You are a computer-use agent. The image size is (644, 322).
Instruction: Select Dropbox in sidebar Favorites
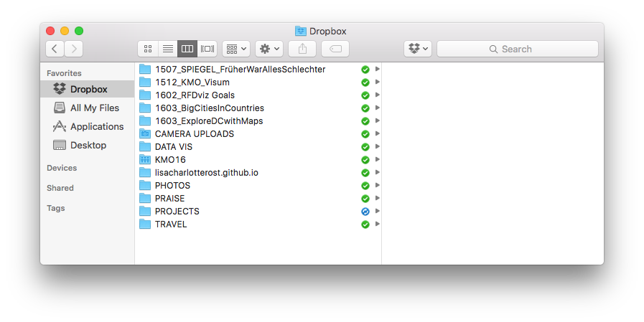88,89
